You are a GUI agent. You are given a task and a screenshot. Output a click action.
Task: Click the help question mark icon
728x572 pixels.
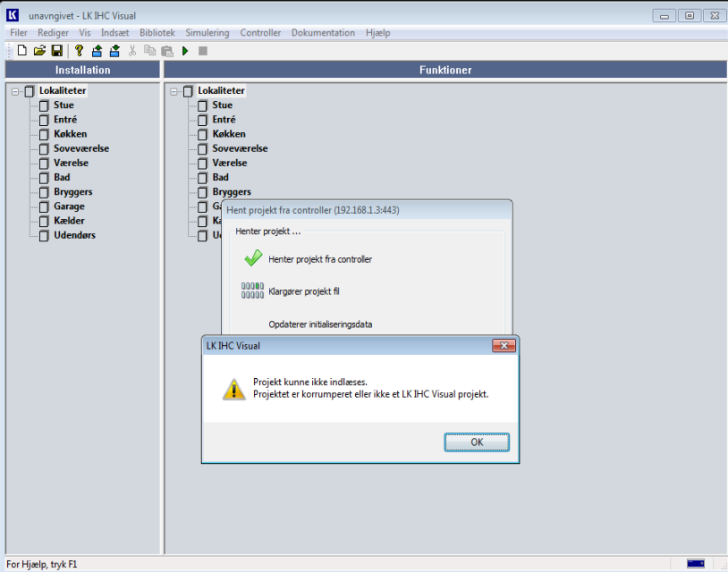click(79, 51)
